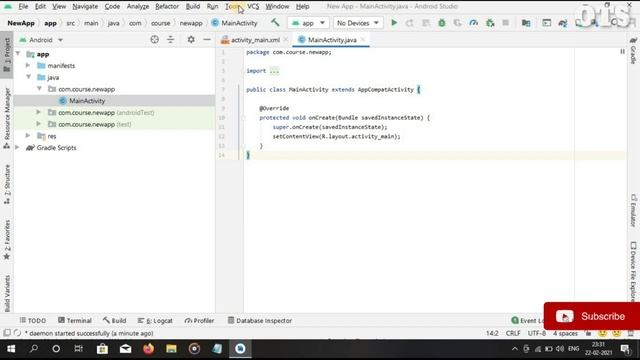Screen dimensions: 640x360
Task: Click the locate target icon in Project panel
Action: click(154, 40)
